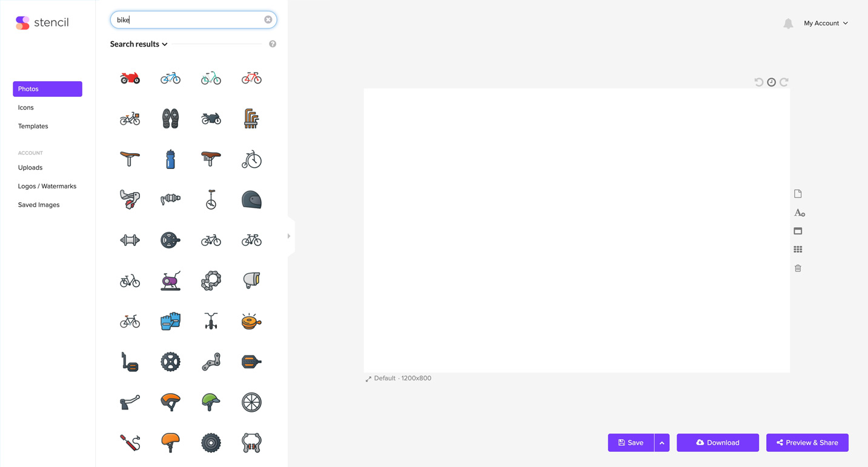This screenshot has width=868, height=467.
Task: Expand the Search results dropdown
Action: pyautogui.click(x=139, y=44)
